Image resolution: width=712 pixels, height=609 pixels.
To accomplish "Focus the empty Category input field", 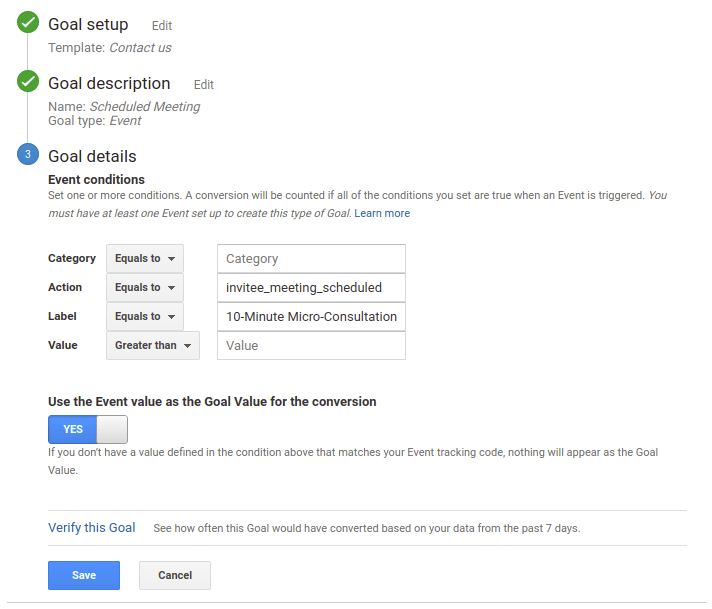I will click(x=311, y=258).
